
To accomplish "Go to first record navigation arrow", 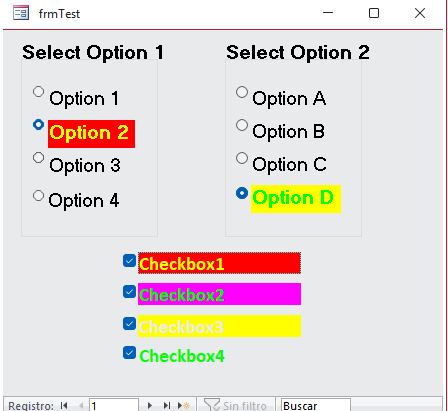I will pos(64,406).
